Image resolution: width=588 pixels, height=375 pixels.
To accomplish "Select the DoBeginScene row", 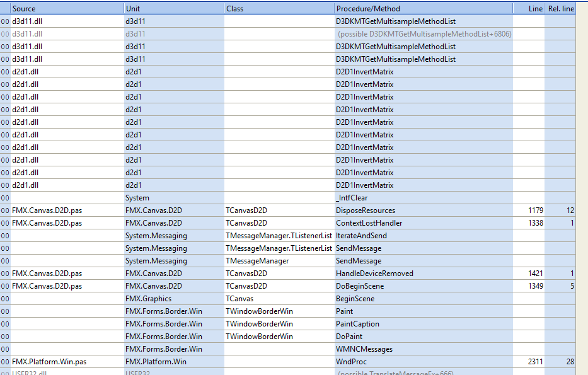I will [287, 286].
